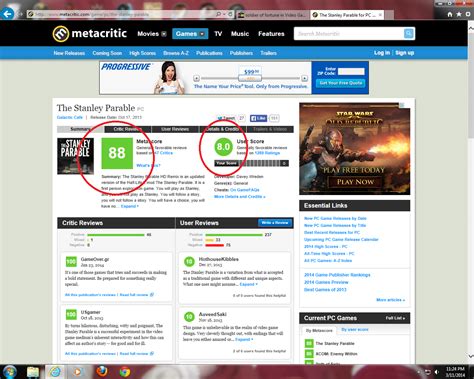Expand HothouseKibbles review text
The height and width of the screenshot is (379, 474).
pos(248,284)
